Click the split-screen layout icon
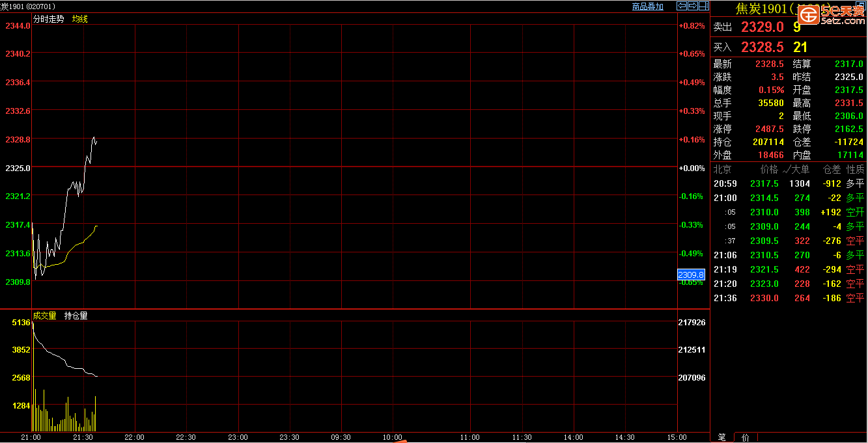Image resolution: width=868 pixels, height=443 pixels. coord(703,6)
